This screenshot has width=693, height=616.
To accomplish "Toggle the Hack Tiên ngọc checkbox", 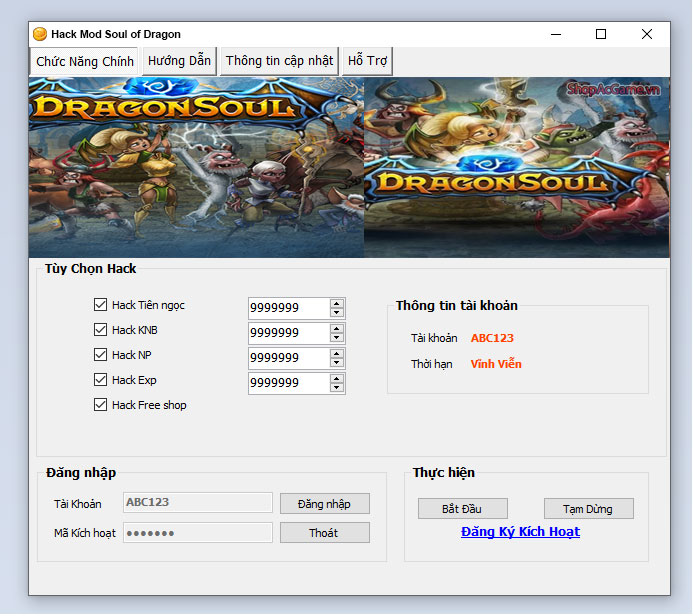I will click(x=100, y=305).
